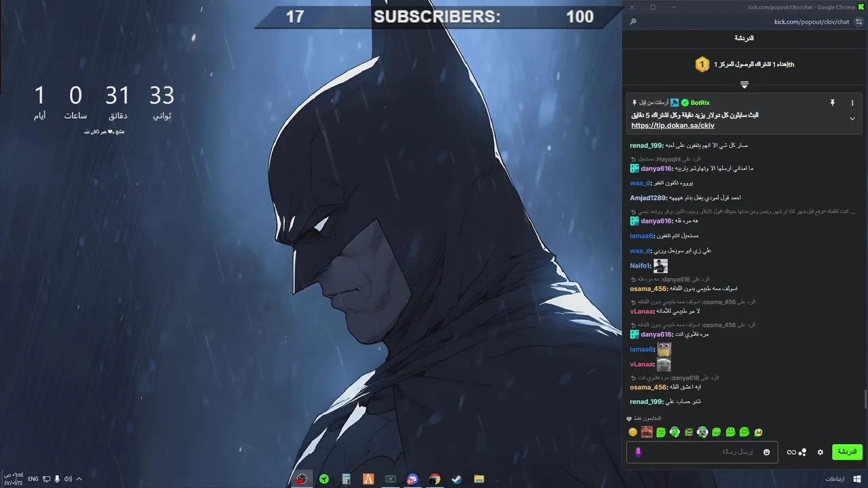The height and width of the screenshot is (488, 868).
Task: Click the tray microphone icon
Action: (57, 479)
